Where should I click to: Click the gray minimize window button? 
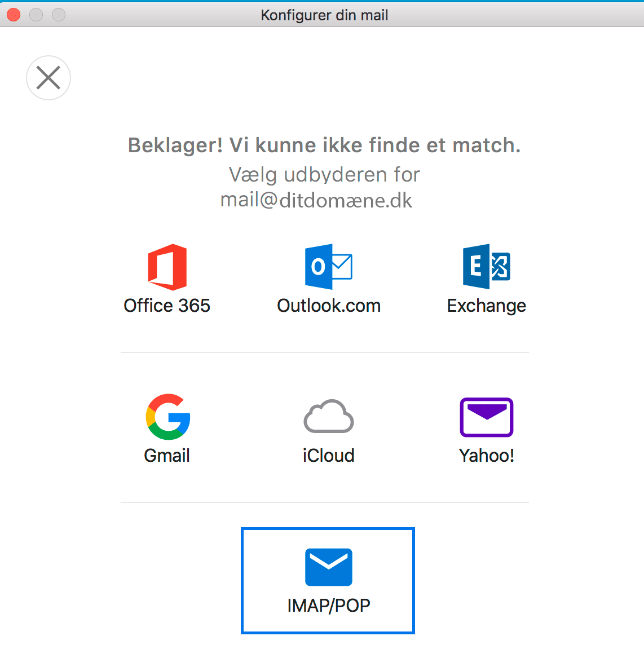click(x=36, y=15)
